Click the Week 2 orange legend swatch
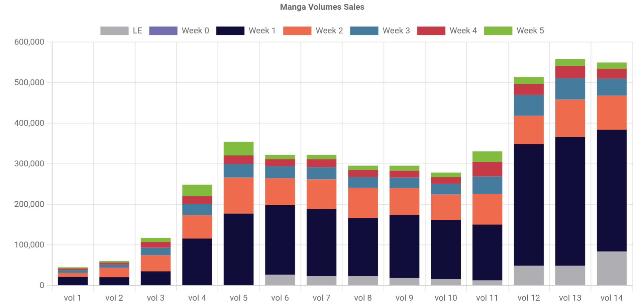The image size is (644, 305). pos(297,31)
